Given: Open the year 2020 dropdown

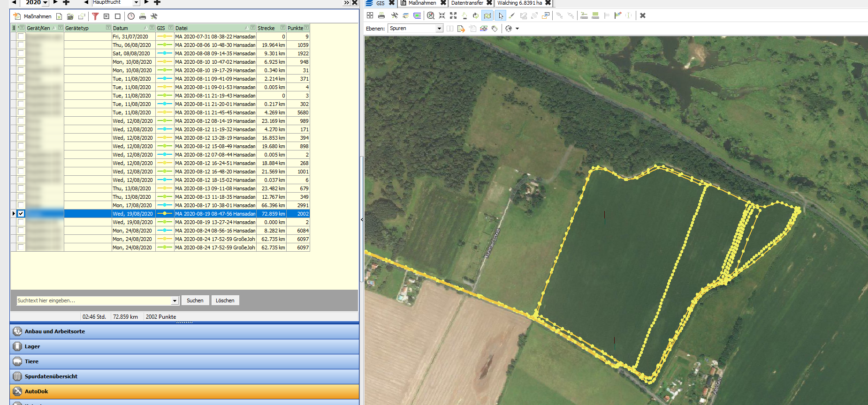Looking at the screenshot, I should [x=45, y=3].
